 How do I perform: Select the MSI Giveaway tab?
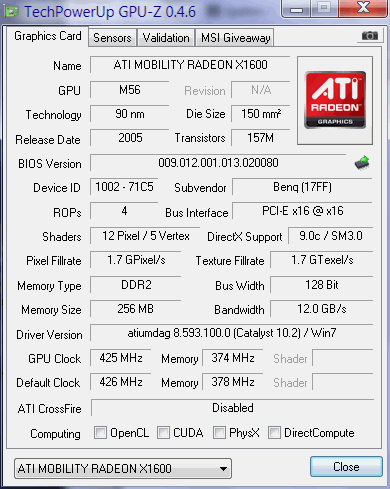[235, 38]
